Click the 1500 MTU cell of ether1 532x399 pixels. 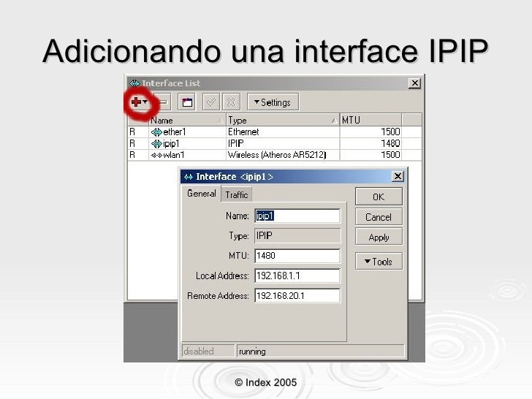(370, 132)
